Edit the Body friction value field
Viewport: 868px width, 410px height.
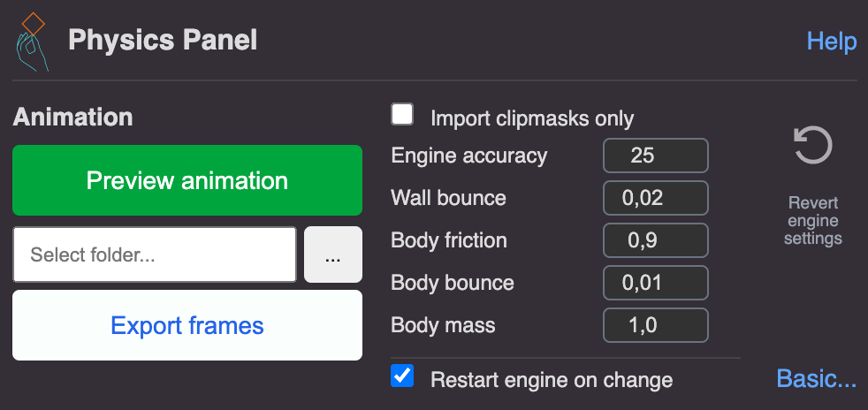tap(656, 240)
